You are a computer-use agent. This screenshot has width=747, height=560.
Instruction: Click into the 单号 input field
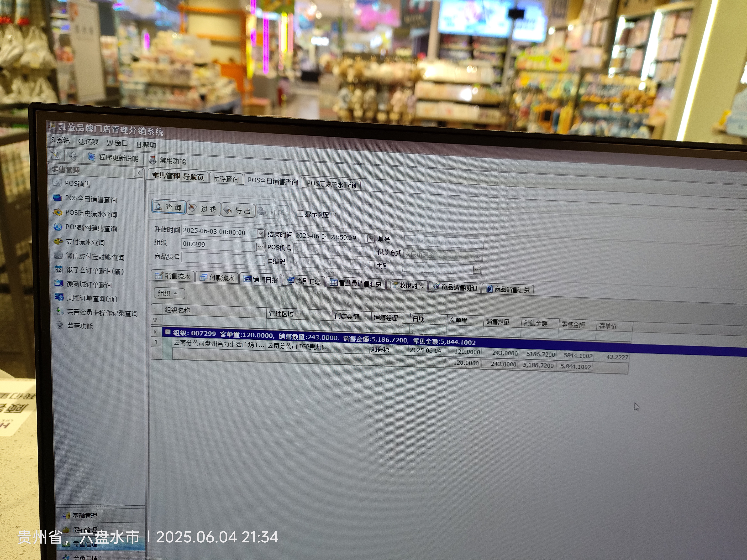[x=443, y=242]
